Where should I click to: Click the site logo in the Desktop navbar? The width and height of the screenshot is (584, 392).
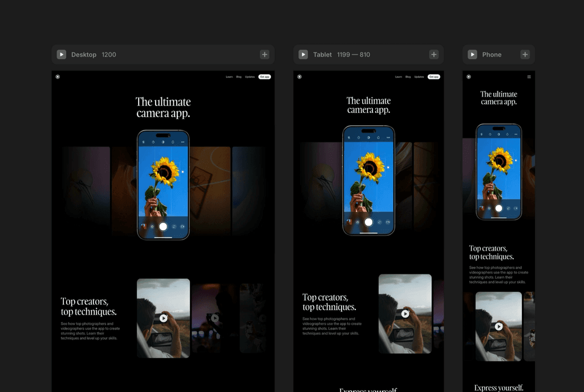point(58,77)
